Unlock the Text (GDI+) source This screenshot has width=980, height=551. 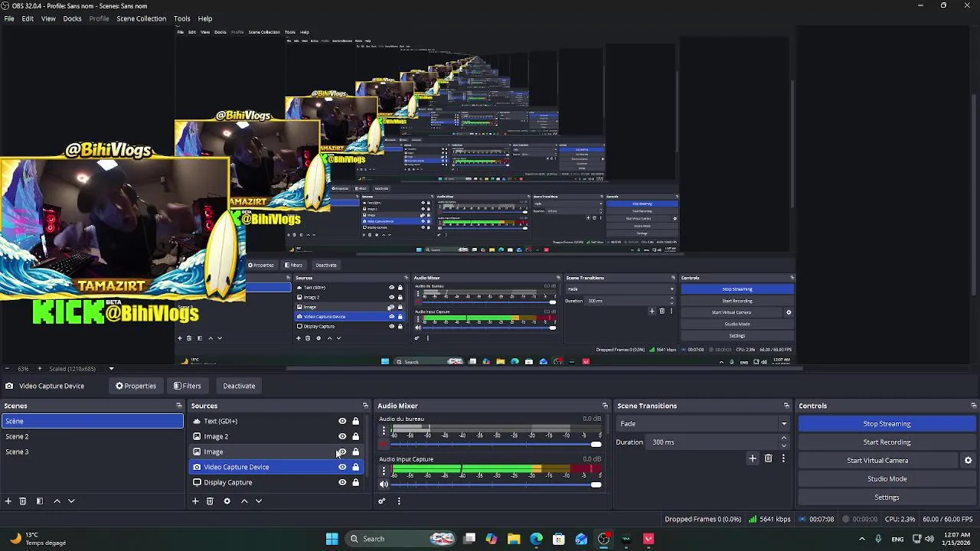pos(355,421)
